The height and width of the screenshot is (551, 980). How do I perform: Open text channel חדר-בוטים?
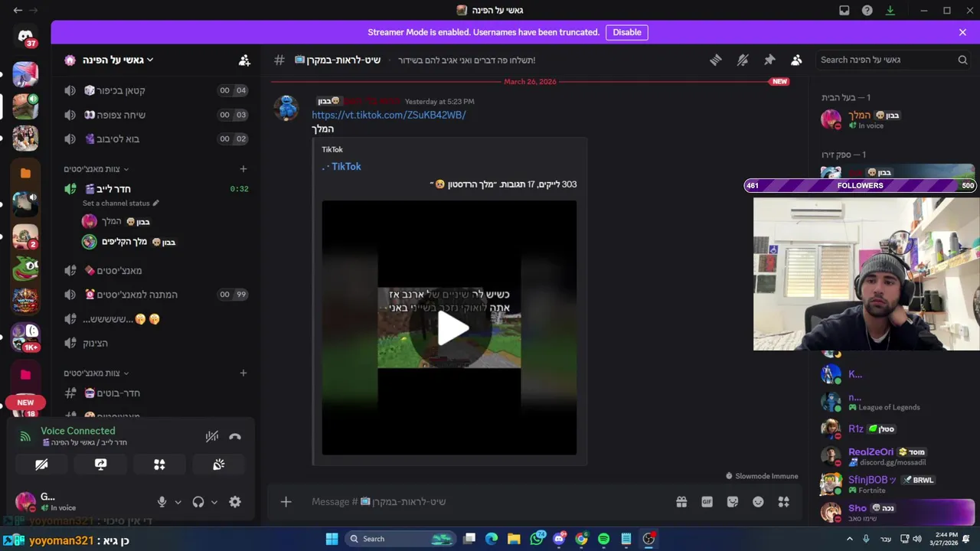pyautogui.click(x=156, y=393)
